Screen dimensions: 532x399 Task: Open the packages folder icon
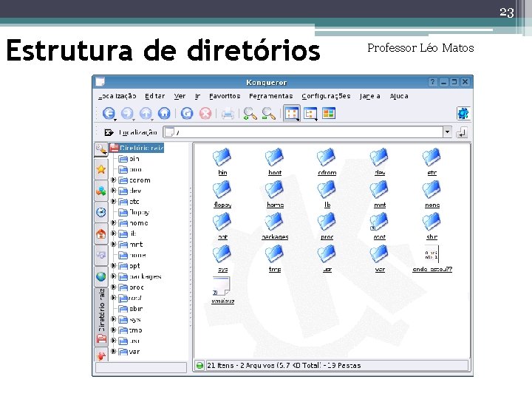click(x=275, y=226)
